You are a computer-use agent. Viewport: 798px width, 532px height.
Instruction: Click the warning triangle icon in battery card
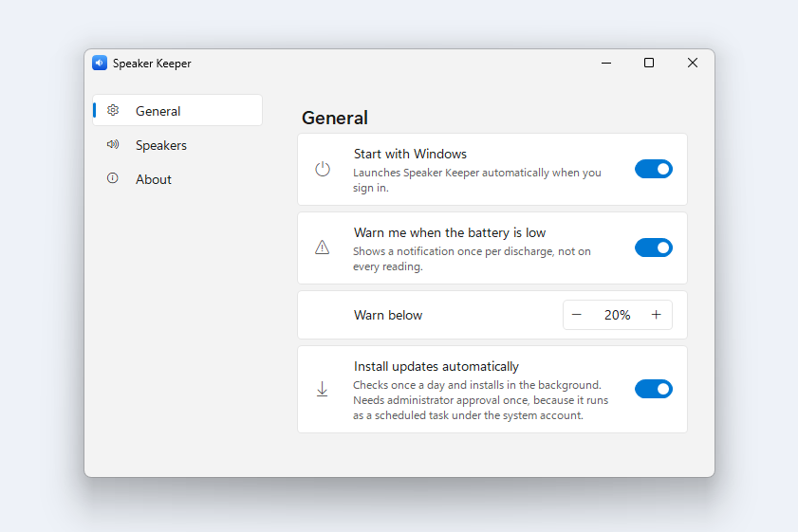[x=323, y=248]
